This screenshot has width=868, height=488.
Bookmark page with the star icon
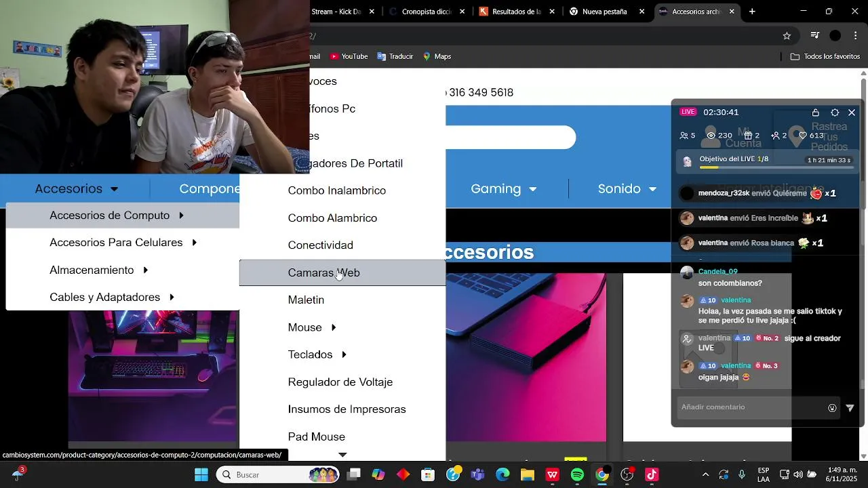pyautogui.click(x=787, y=36)
